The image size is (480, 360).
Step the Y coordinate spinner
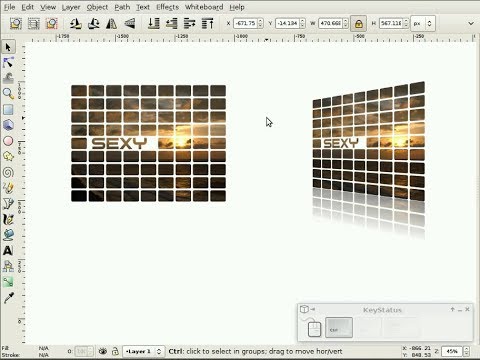pyautogui.click(x=303, y=23)
